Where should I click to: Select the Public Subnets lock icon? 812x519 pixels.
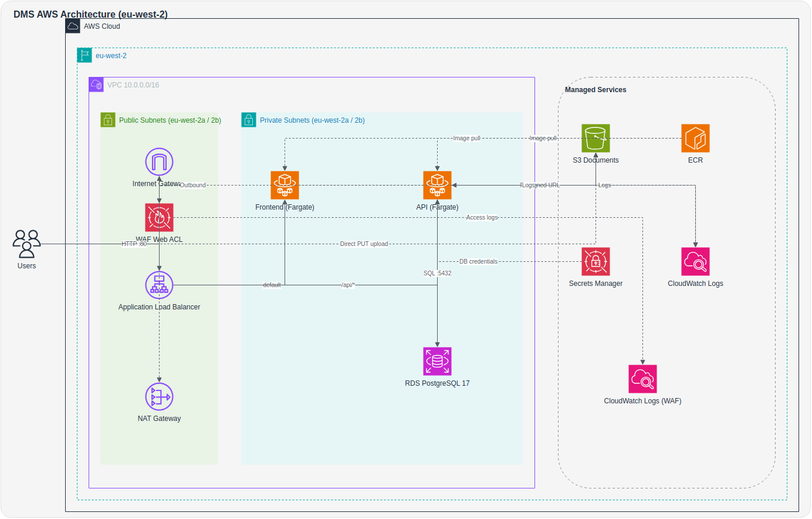[x=108, y=120]
